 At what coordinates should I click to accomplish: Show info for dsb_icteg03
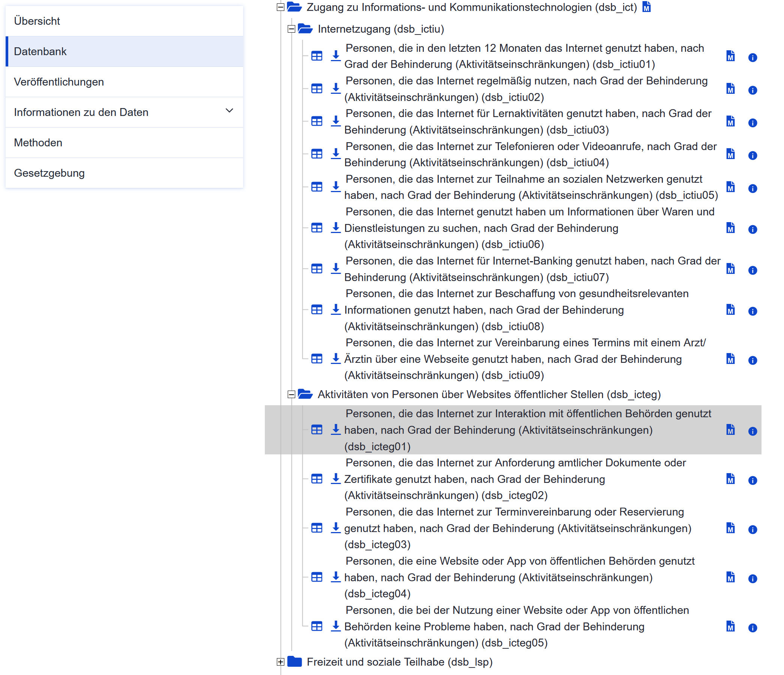(752, 529)
